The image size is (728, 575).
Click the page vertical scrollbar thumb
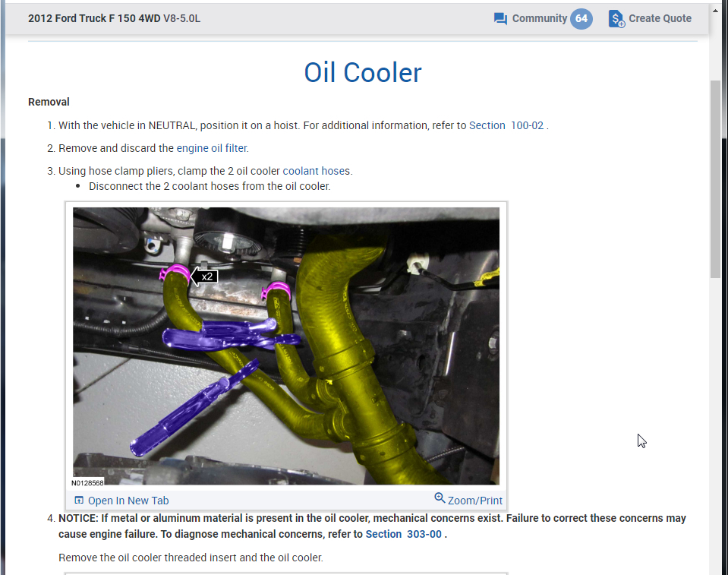[715, 179]
